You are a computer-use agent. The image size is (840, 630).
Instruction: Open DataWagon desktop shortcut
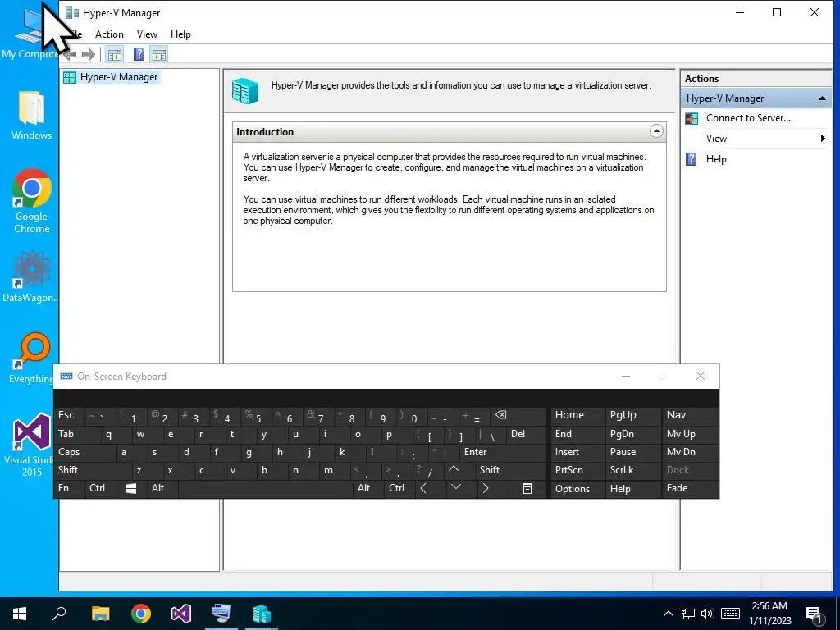pyautogui.click(x=30, y=276)
